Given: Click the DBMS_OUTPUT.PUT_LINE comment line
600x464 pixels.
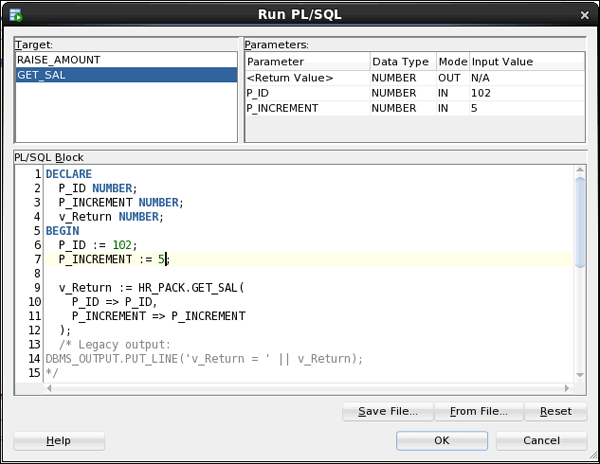Looking at the screenshot, I should (204, 359).
